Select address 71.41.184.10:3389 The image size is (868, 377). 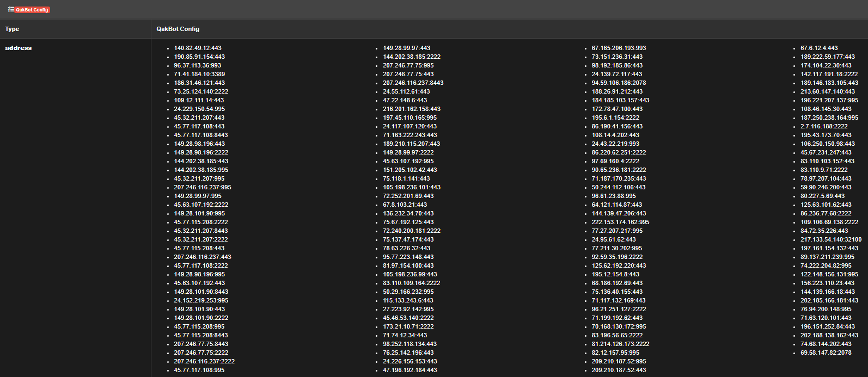[x=199, y=74]
